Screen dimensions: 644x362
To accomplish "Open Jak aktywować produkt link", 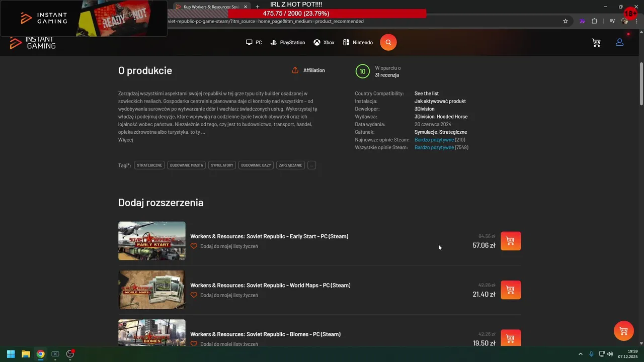I will (440, 101).
